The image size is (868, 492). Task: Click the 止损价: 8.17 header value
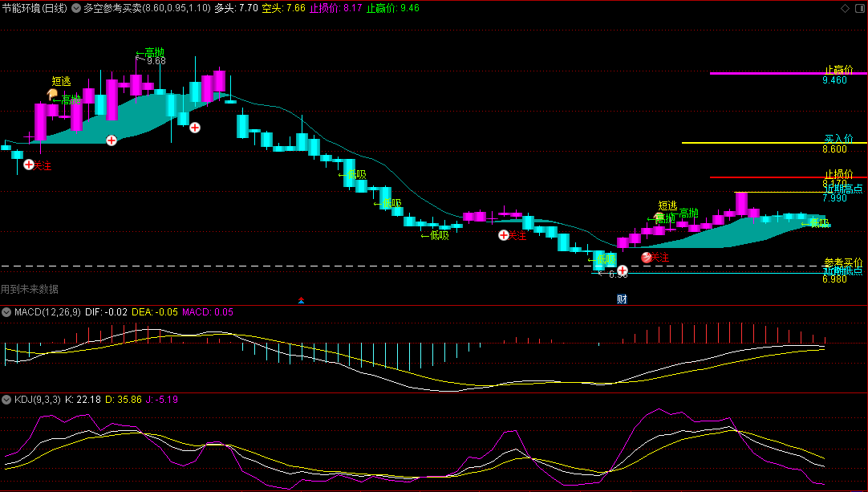(x=335, y=8)
